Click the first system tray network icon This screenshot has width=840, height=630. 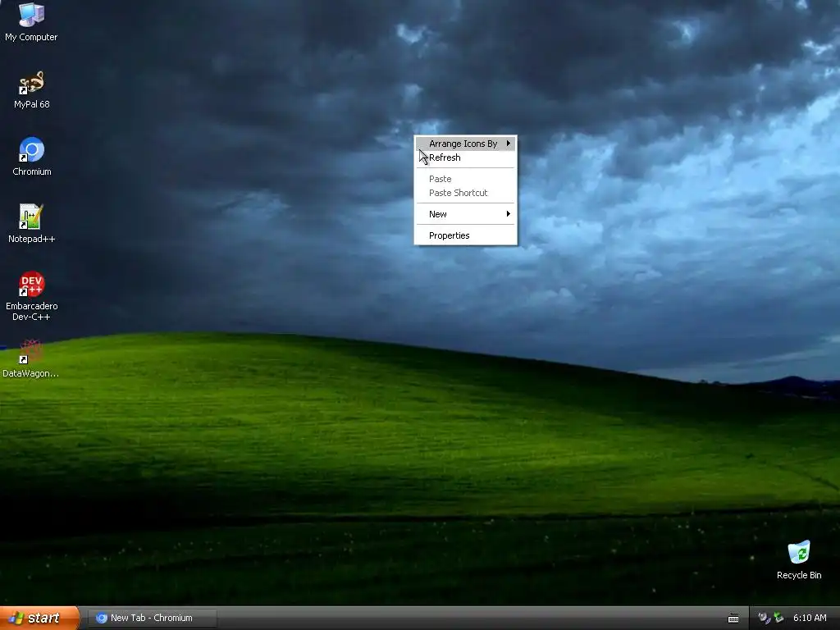tap(764, 619)
